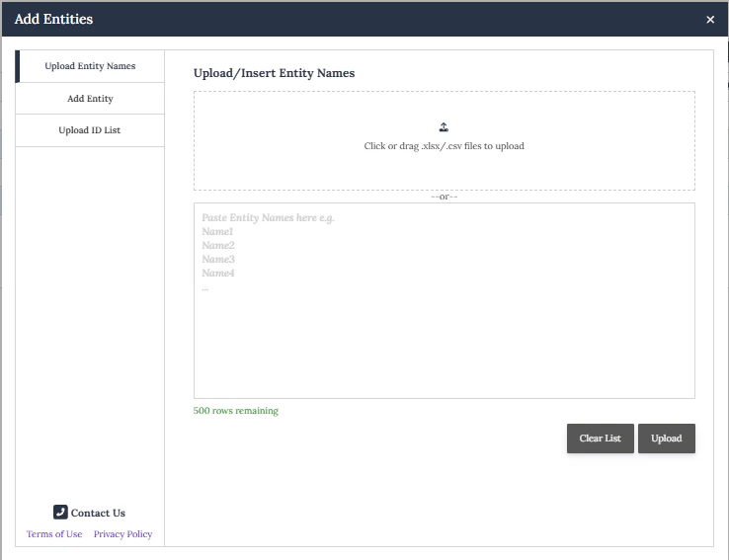729x560 pixels.
Task: Click the 'Click or drag .xlsx/.csv files' upload text
Action: click(444, 146)
